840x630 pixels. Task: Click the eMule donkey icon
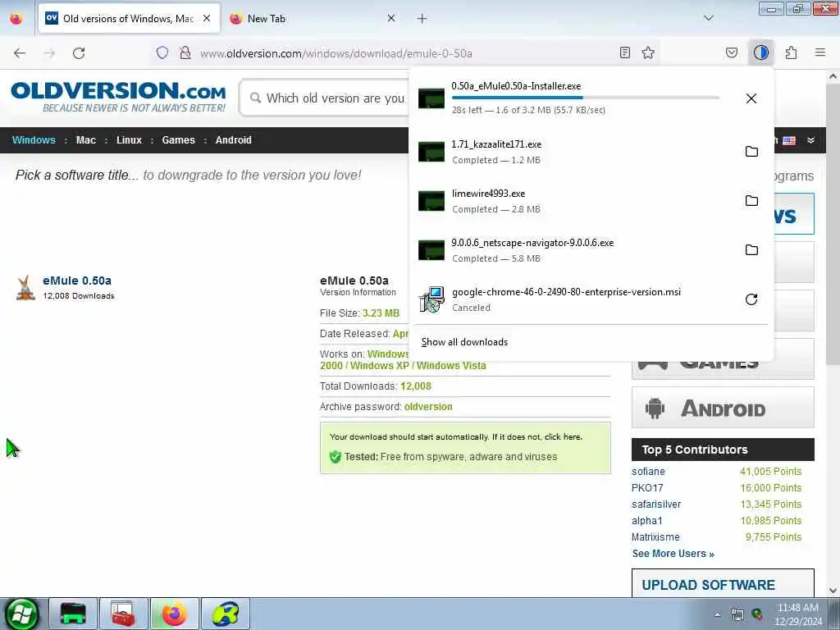coord(25,288)
